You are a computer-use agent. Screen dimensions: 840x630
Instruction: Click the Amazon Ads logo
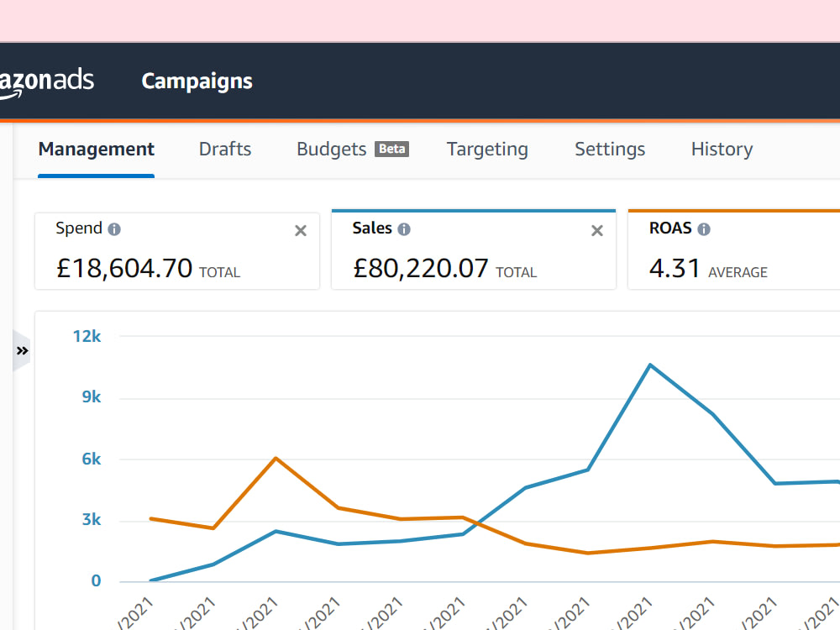[46, 82]
